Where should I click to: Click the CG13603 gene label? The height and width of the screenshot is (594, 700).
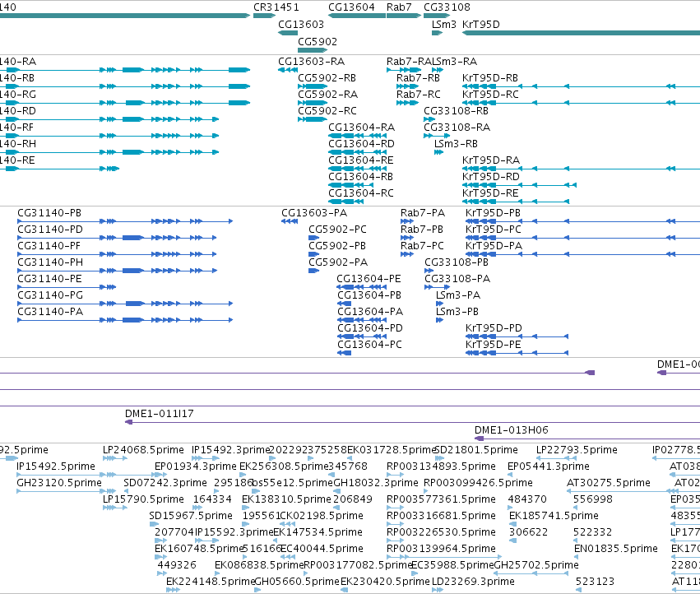(x=301, y=25)
